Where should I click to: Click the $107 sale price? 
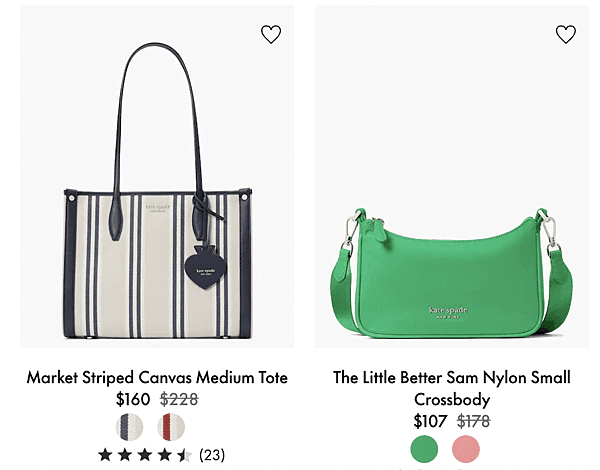click(430, 421)
